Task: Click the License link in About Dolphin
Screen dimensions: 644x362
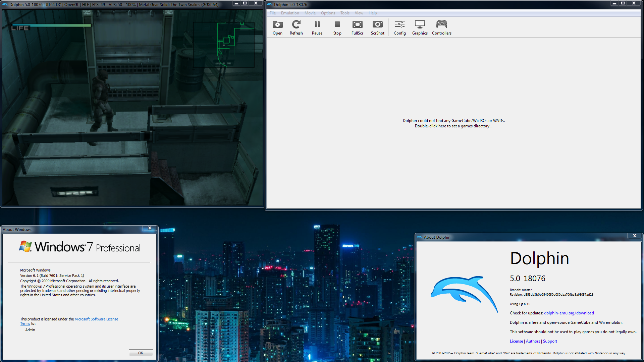Action: (516, 341)
